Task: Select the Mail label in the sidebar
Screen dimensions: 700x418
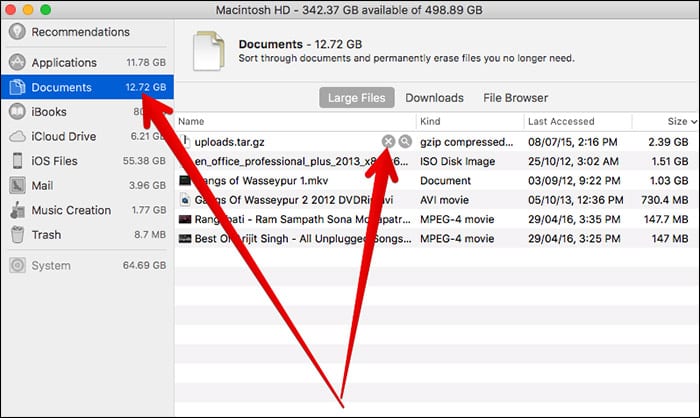Action: [42, 185]
